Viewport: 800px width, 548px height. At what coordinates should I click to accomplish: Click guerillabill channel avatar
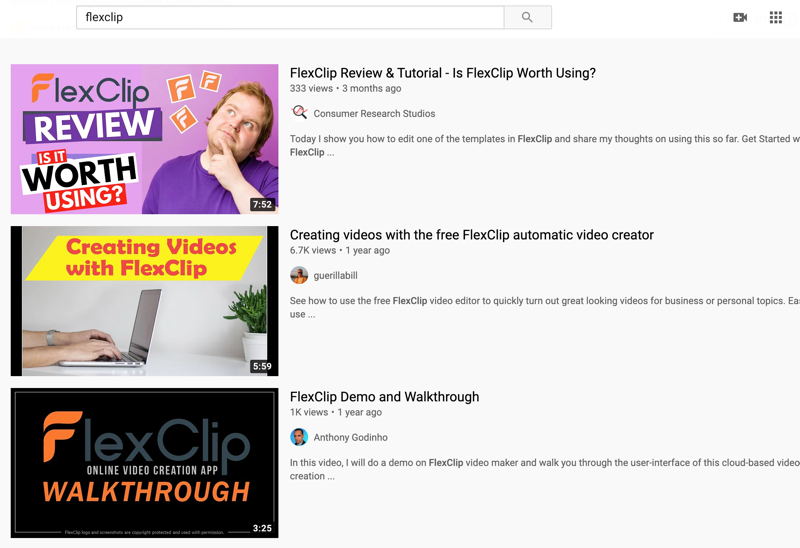point(299,276)
